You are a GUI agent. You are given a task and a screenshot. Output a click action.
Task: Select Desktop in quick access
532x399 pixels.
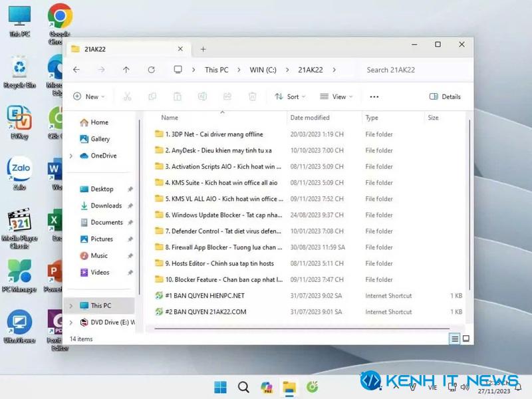click(96, 189)
